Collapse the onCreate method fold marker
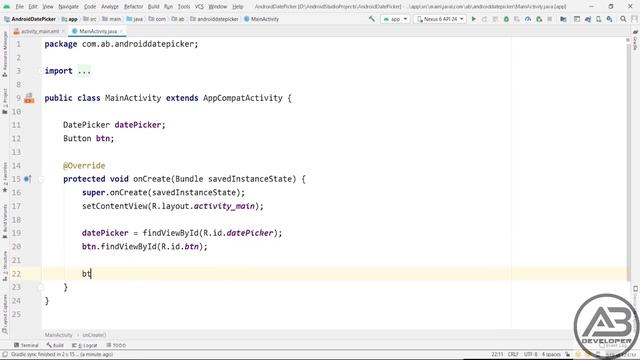640x360 pixels. coord(41,179)
